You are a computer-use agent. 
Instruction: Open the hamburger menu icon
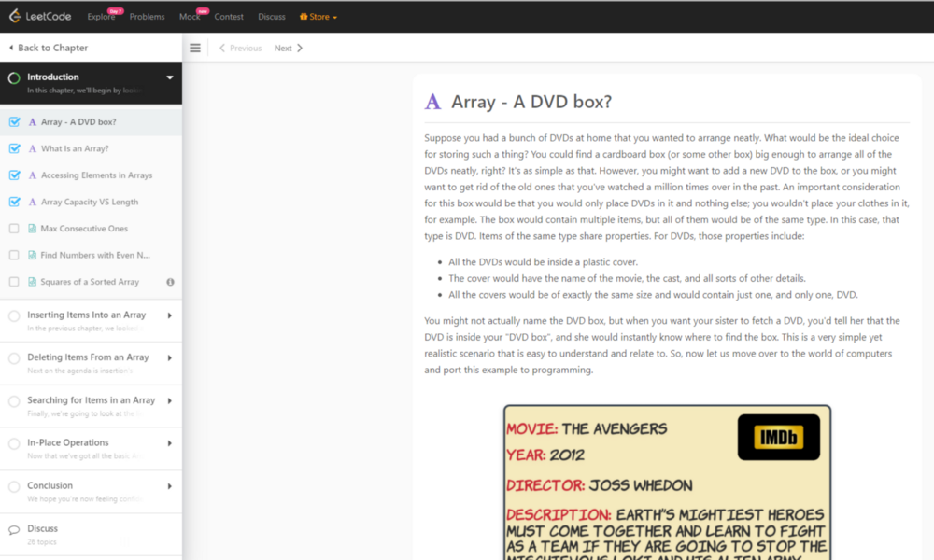click(x=195, y=48)
